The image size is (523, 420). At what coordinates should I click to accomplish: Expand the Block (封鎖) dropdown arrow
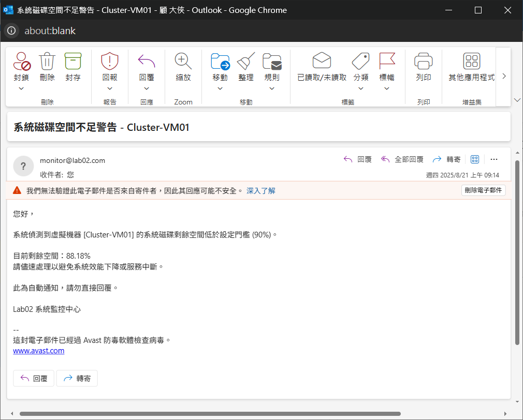[x=22, y=88]
